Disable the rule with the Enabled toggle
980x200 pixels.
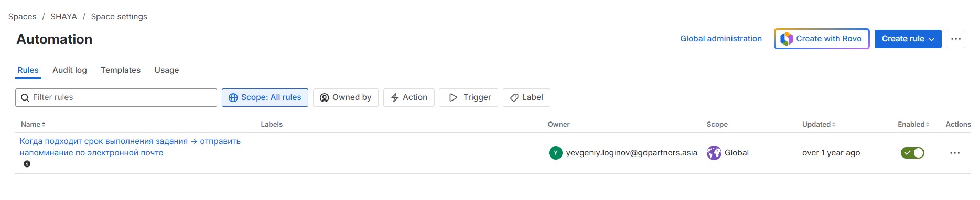tap(912, 153)
